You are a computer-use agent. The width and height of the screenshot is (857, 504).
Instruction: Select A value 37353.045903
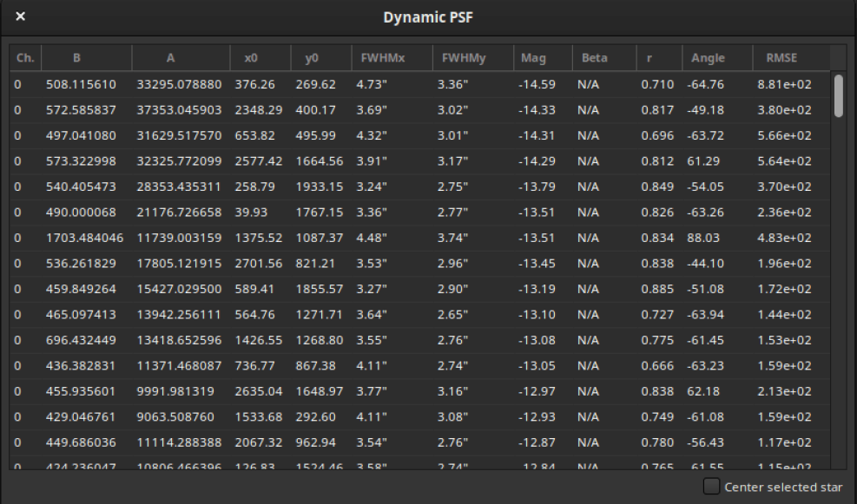[179, 110]
